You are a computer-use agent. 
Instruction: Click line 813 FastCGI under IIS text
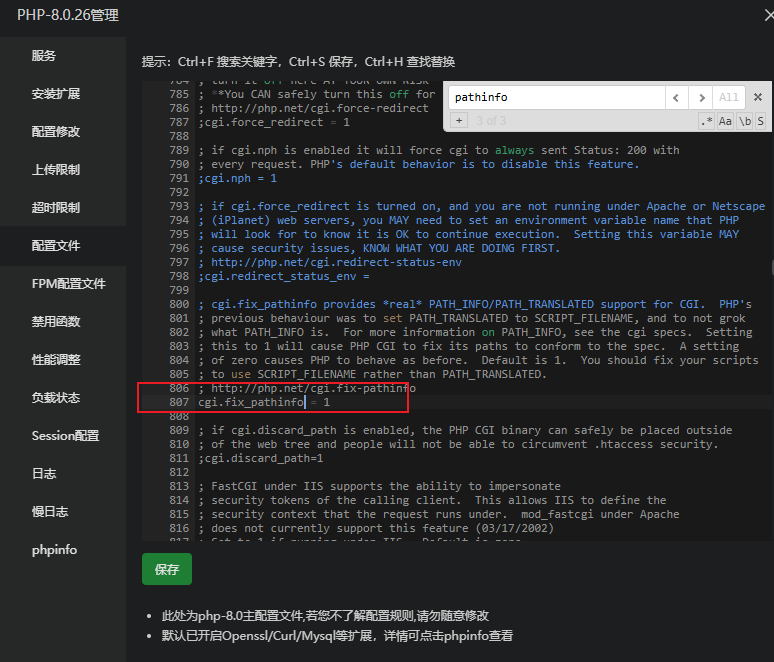(380, 486)
